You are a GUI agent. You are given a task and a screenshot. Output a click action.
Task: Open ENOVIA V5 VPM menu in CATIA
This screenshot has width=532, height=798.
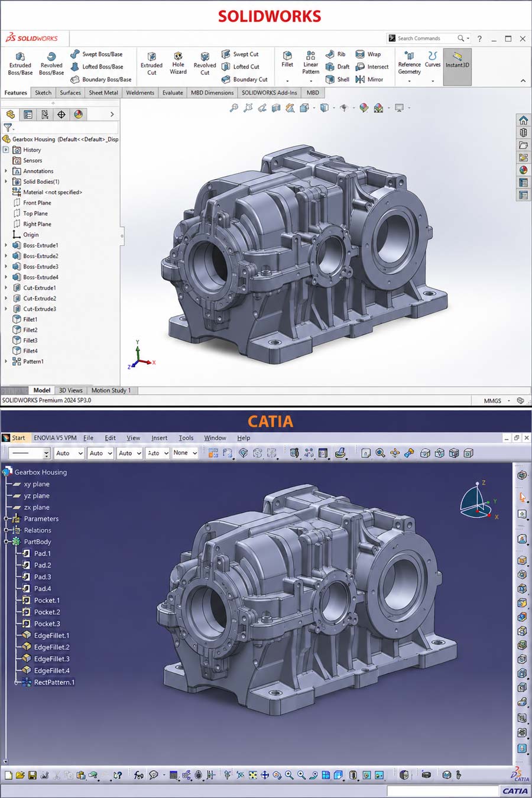click(55, 438)
